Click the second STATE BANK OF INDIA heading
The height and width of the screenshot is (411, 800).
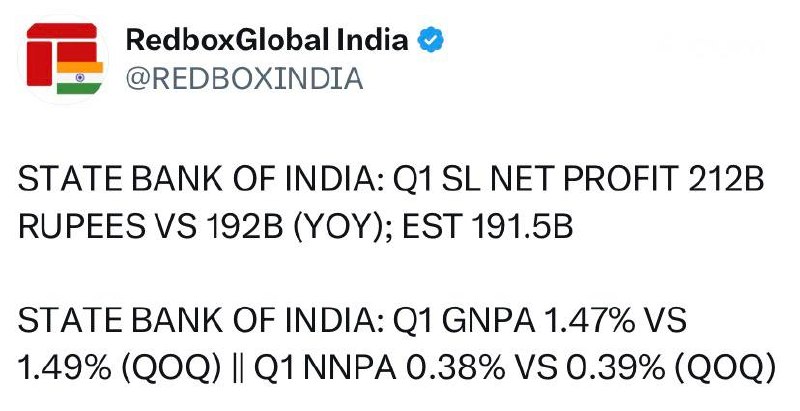pos(201,321)
